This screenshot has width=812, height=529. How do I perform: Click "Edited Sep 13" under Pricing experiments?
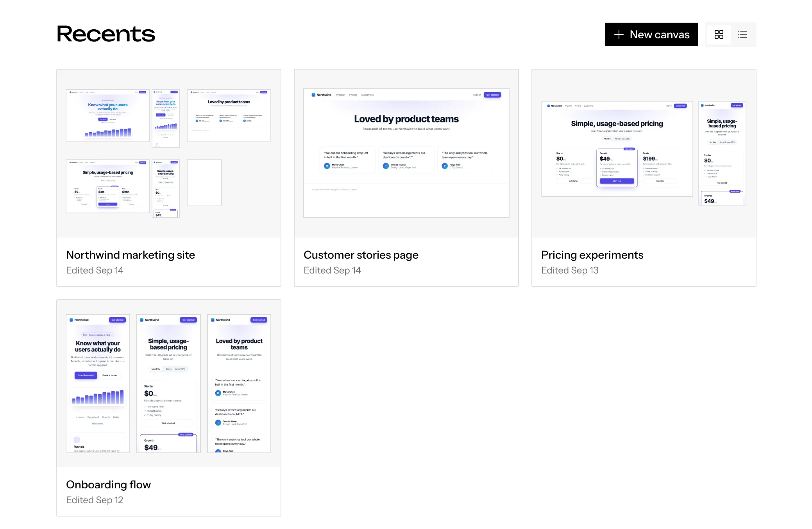(x=570, y=270)
